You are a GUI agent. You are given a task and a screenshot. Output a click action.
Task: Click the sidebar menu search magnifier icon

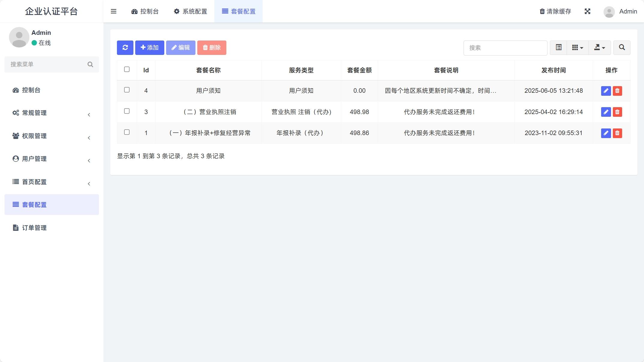90,65
